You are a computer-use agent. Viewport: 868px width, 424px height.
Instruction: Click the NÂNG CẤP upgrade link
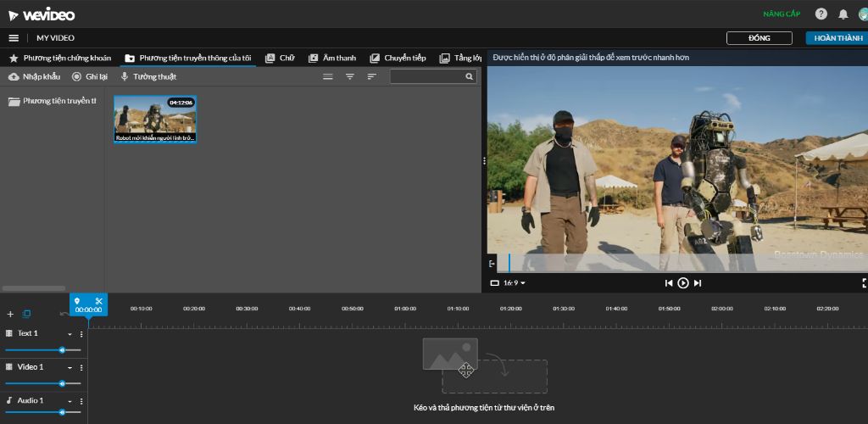click(x=782, y=14)
